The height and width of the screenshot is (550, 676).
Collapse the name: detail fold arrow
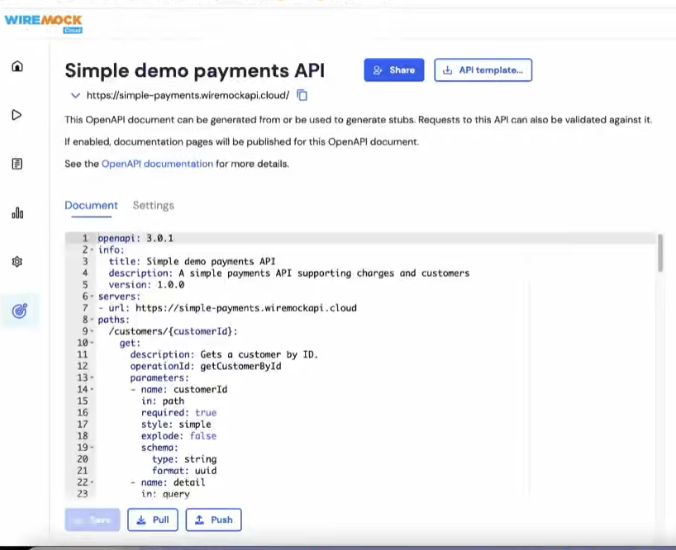coord(92,483)
